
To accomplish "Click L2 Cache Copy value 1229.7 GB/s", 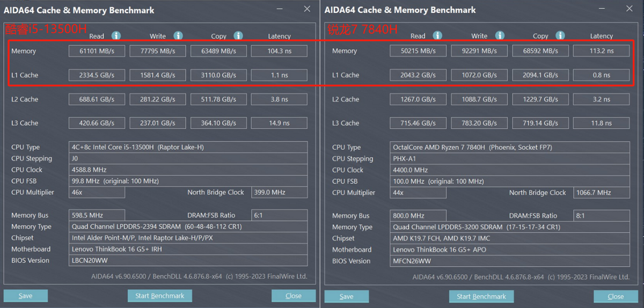I will pos(541,99).
